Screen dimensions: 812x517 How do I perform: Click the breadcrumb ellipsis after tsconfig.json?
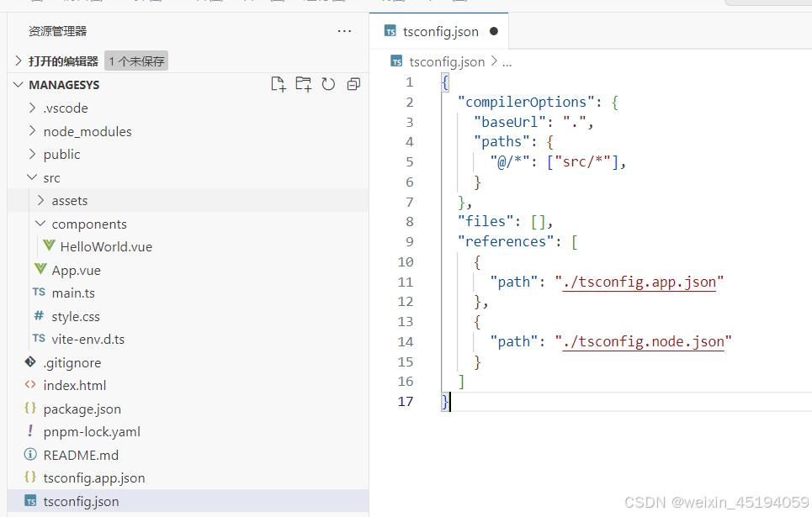[507, 62]
